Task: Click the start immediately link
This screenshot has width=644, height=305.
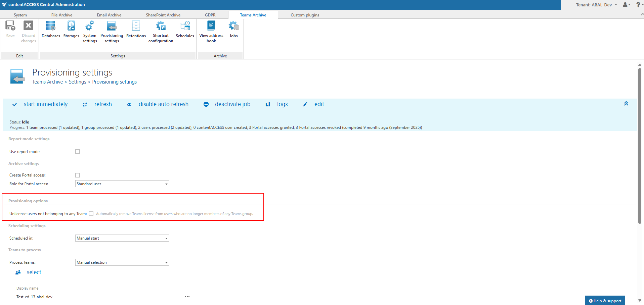Action: [46, 104]
